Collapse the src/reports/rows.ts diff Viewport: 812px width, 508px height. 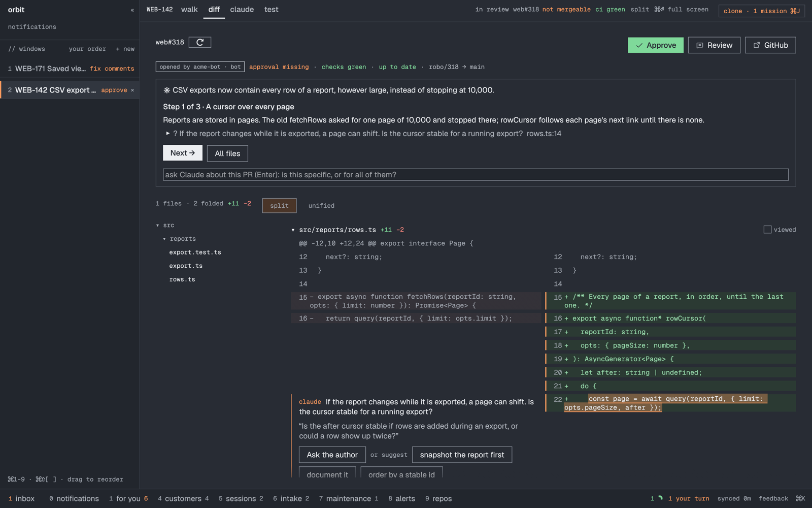[293, 230]
